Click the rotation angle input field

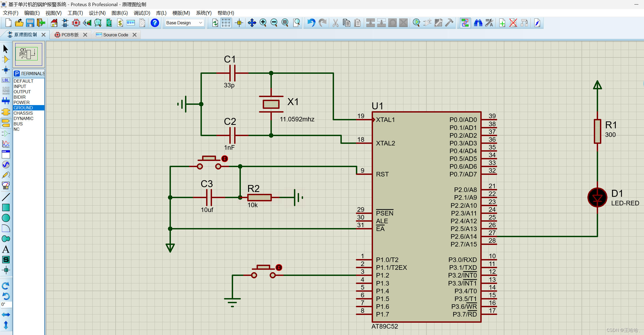click(6, 305)
